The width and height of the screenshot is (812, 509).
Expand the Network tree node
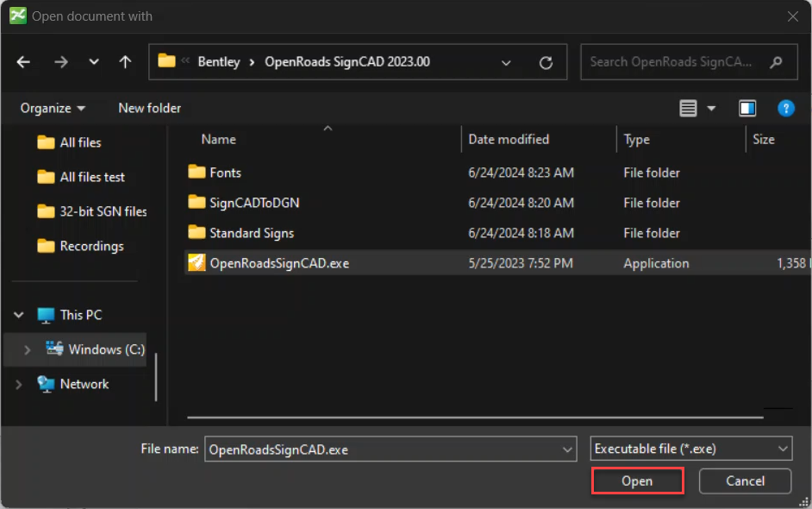coord(19,385)
